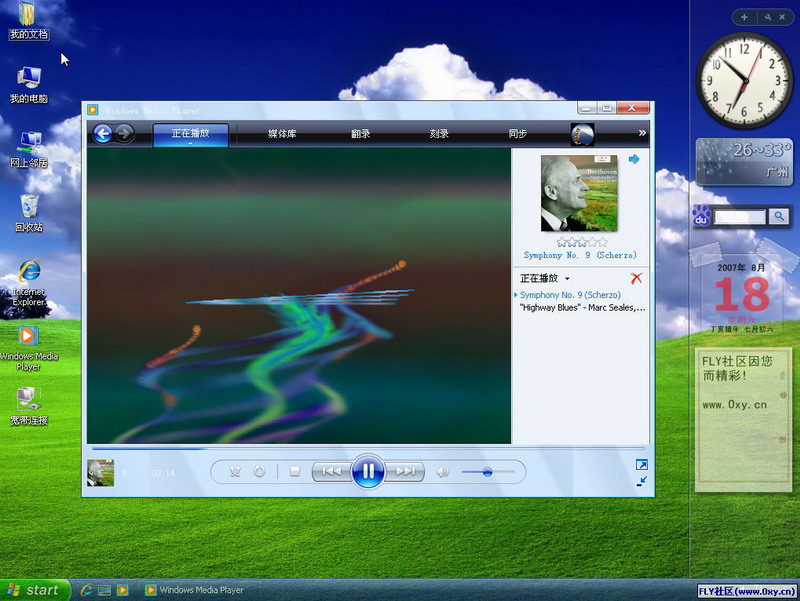Skip to the next track

click(x=405, y=471)
